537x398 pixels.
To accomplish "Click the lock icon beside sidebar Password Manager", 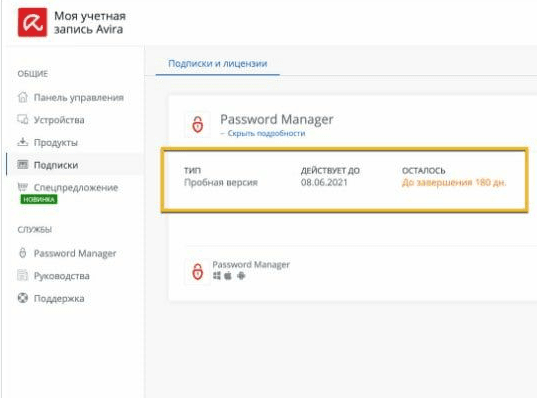I will coord(23,253).
